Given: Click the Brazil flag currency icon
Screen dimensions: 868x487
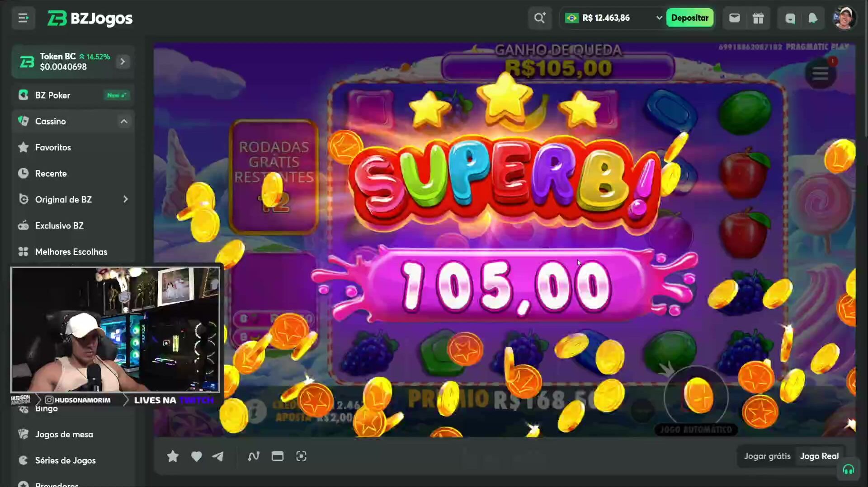Looking at the screenshot, I should [572, 18].
